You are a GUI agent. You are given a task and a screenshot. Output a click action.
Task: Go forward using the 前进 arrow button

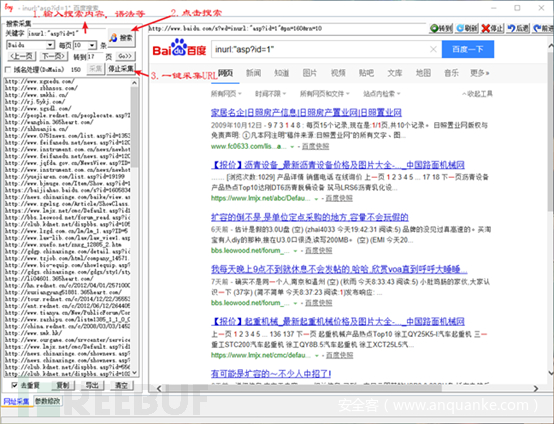(x=543, y=28)
